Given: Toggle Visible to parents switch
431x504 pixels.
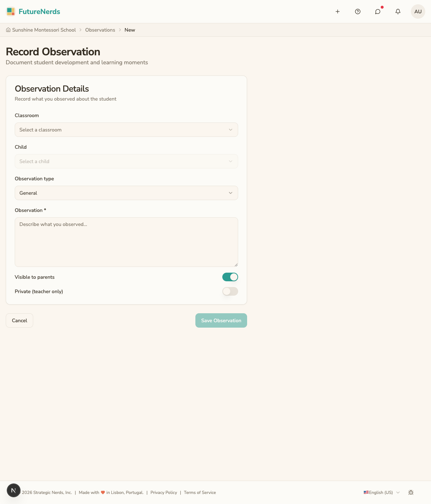Looking at the screenshot, I should pos(230,277).
